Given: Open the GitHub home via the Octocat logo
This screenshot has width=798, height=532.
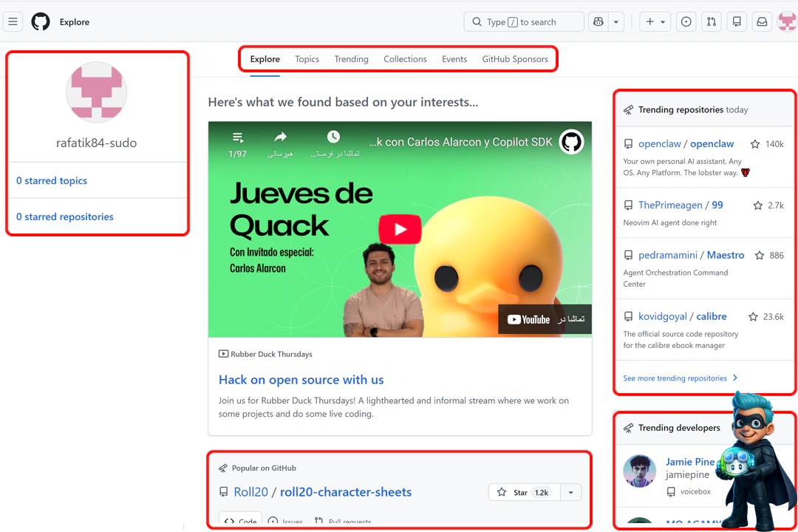Looking at the screenshot, I should (x=41, y=21).
